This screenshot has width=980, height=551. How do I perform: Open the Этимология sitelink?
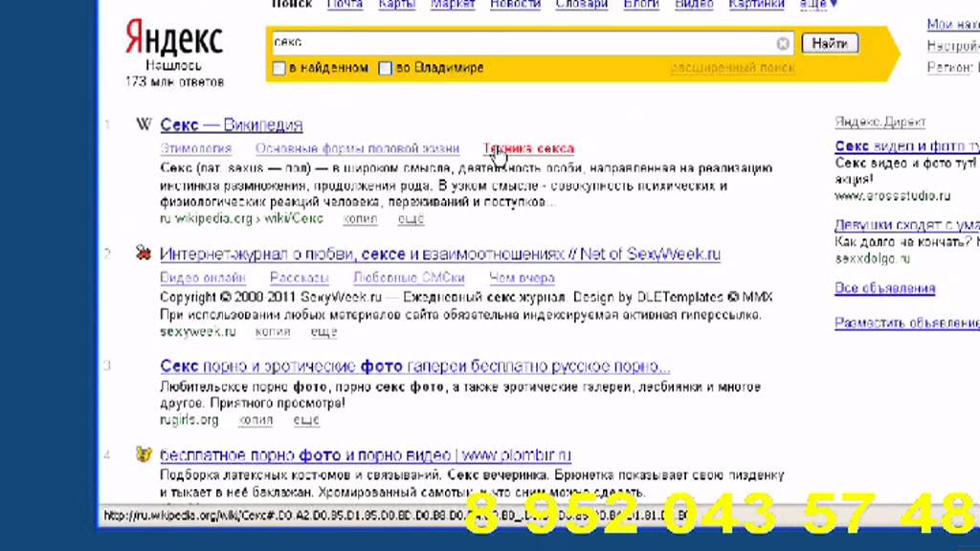tap(195, 148)
